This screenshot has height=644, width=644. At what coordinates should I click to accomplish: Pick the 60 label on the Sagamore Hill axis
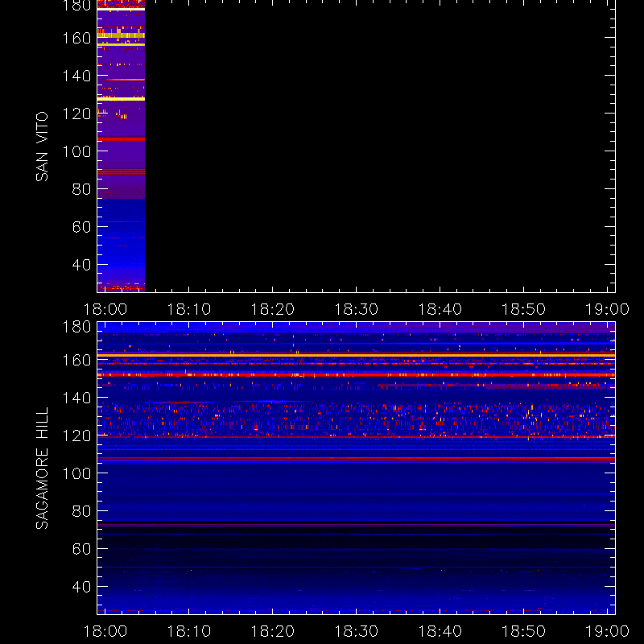(x=81, y=549)
